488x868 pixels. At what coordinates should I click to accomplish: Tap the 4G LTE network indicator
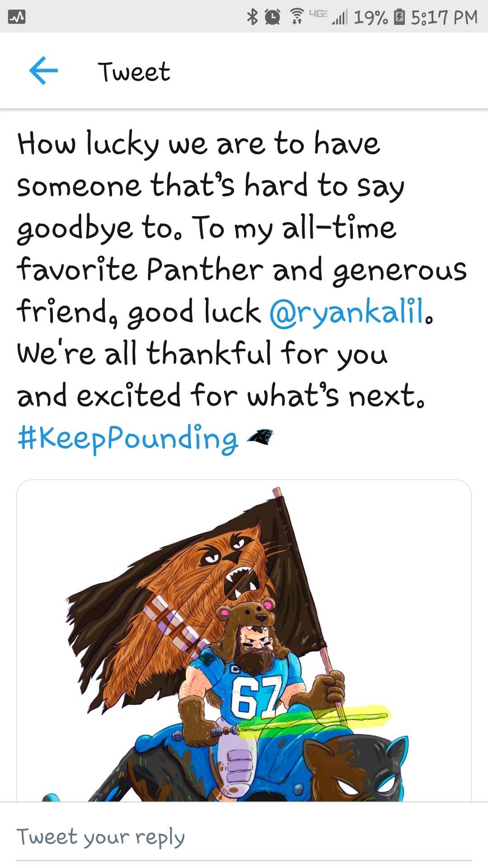tap(318, 14)
